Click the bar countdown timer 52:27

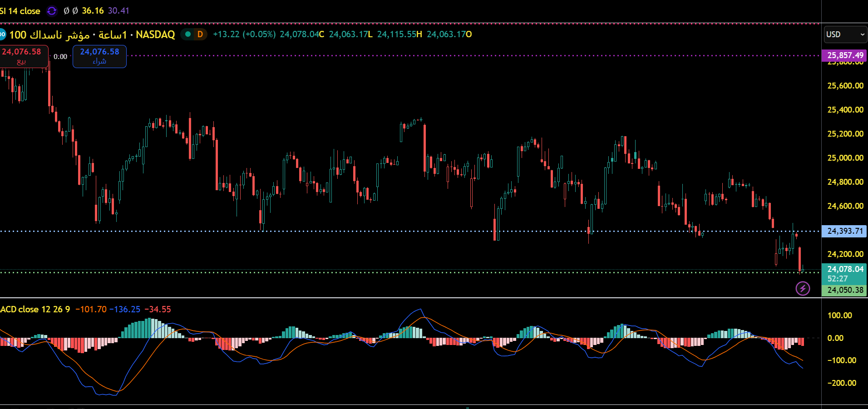click(x=838, y=279)
